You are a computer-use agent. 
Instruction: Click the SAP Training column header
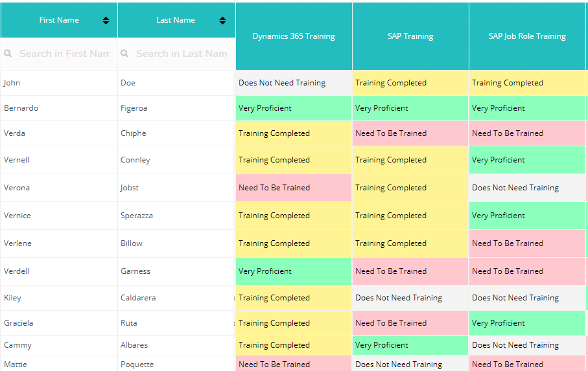coord(410,36)
